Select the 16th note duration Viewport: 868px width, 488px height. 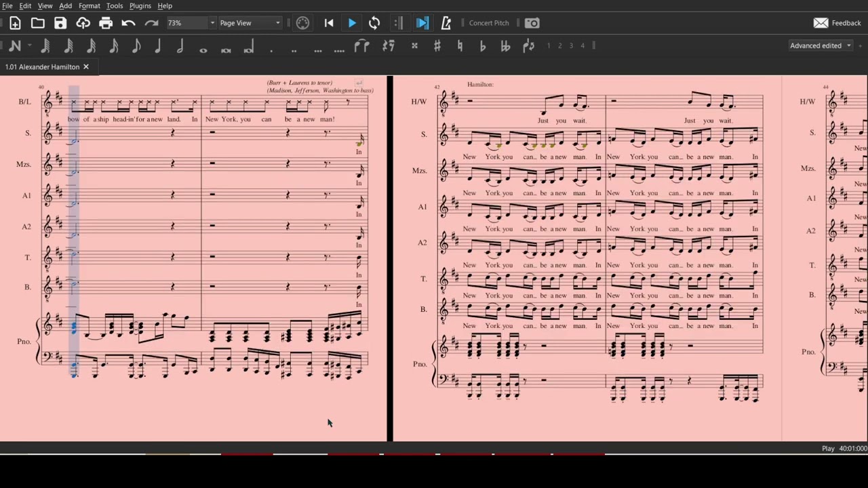(x=113, y=46)
